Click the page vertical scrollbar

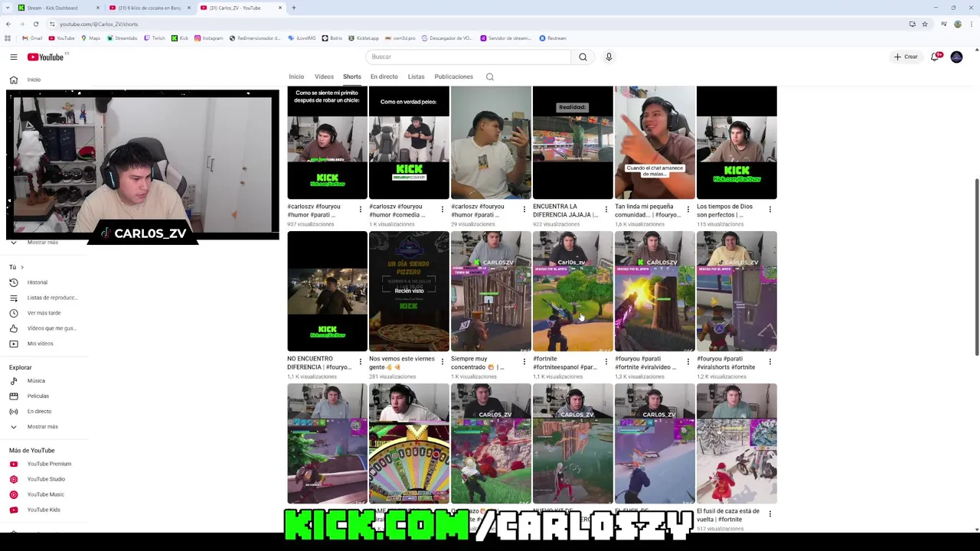click(976, 268)
